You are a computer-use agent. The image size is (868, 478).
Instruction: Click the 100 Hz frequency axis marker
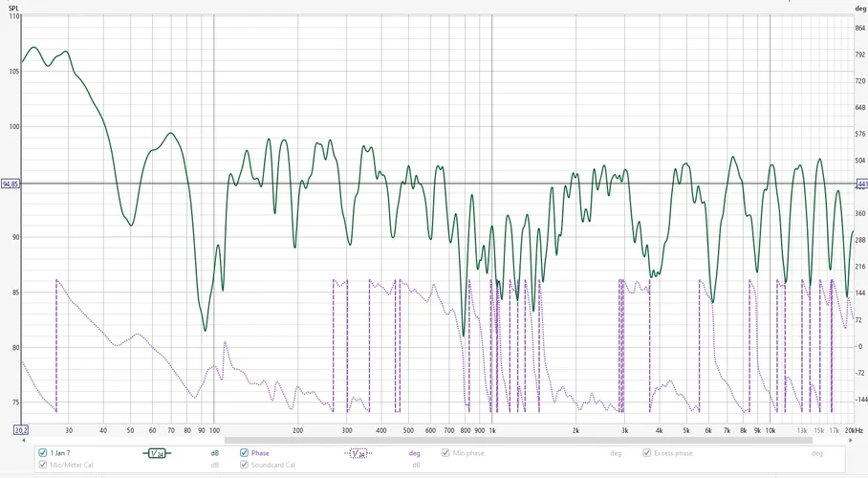pyautogui.click(x=214, y=430)
